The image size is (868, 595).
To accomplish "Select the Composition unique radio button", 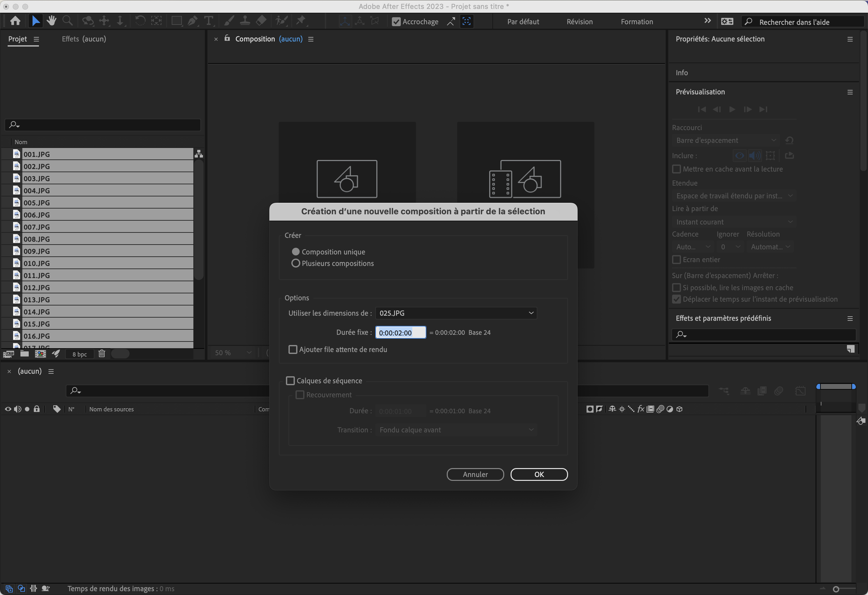I will [296, 252].
